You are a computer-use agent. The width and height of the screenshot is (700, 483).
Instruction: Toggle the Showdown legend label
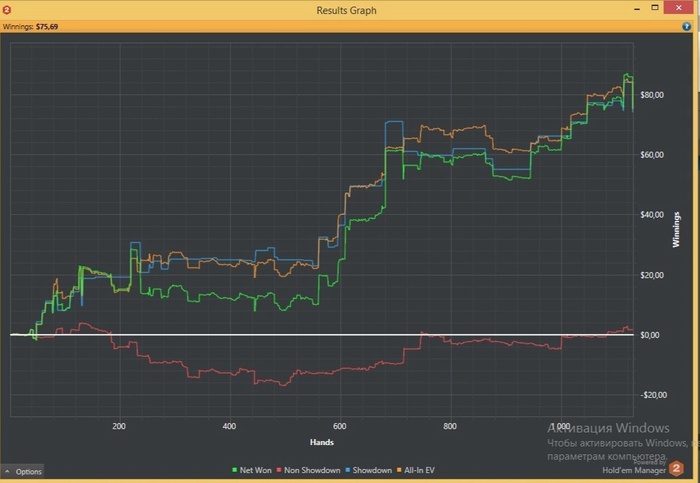pos(372,470)
